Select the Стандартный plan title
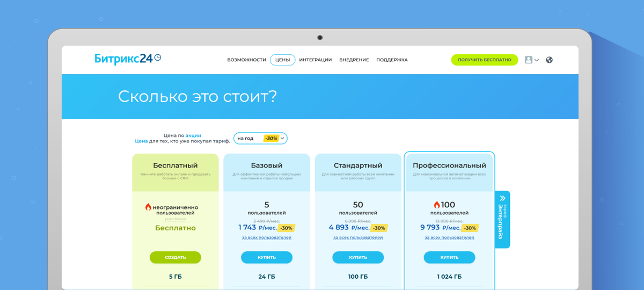Image resolution: width=644 pixels, height=290 pixels. [x=358, y=165]
